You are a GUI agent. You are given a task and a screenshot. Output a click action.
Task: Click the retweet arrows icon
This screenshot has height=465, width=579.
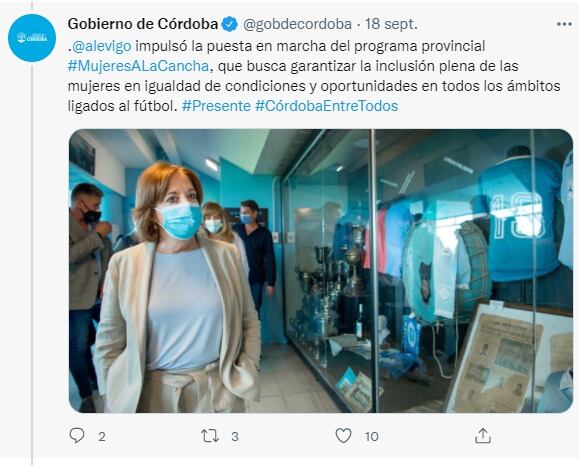coord(210,436)
